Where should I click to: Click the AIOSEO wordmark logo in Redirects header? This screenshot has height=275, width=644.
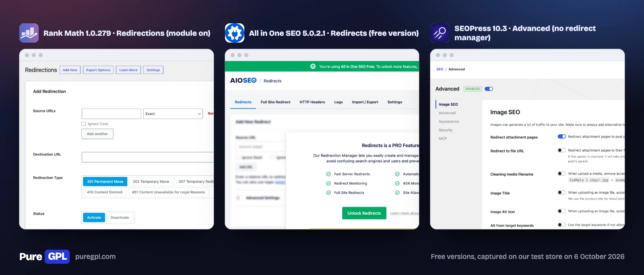pyautogui.click(x=243, y=80)
